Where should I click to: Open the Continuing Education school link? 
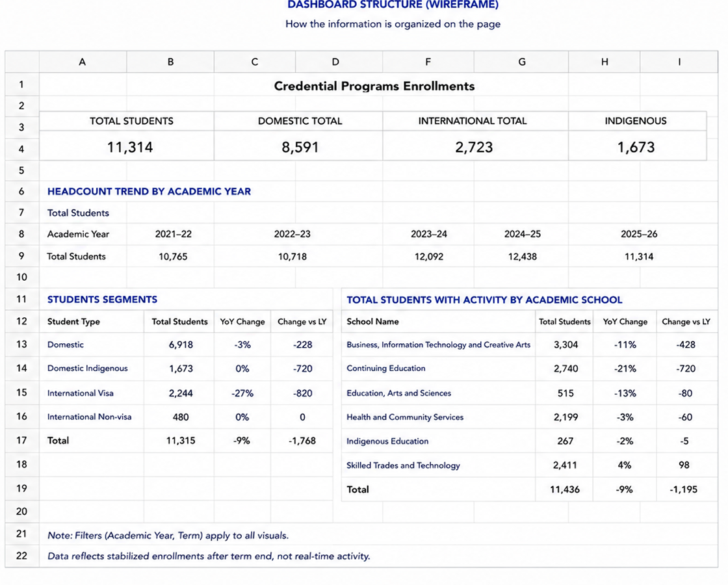point(386,368)
